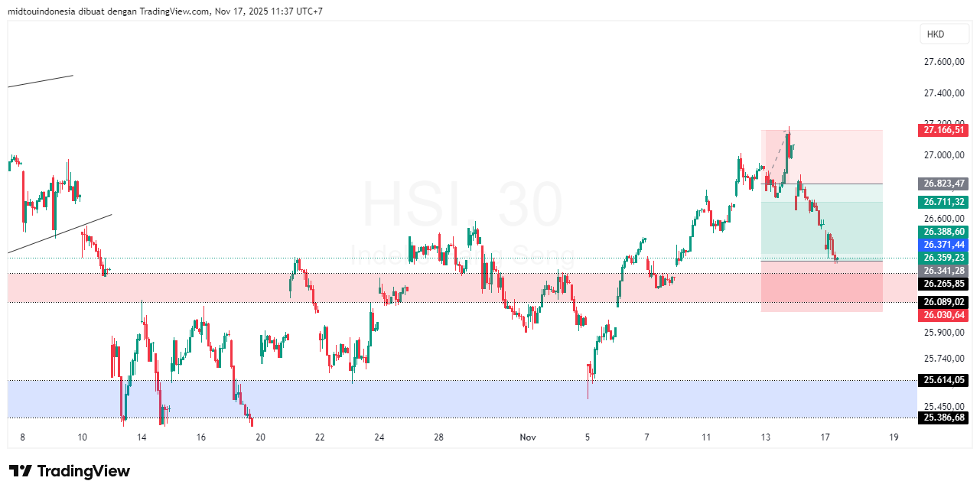Click the black 26.265,85 price label

[x=943, y=284]
